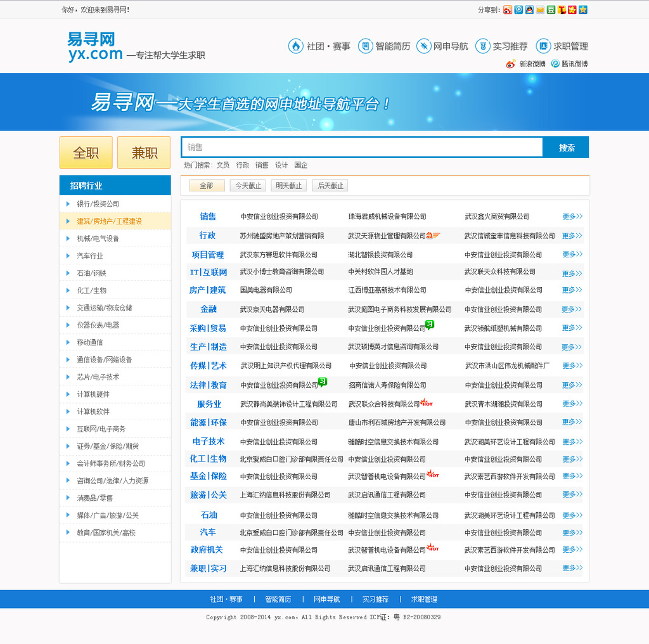Click the 搜索 search button
Image resolution: width=649 pixels, height=644 pixels.
[x=565, y=146]
